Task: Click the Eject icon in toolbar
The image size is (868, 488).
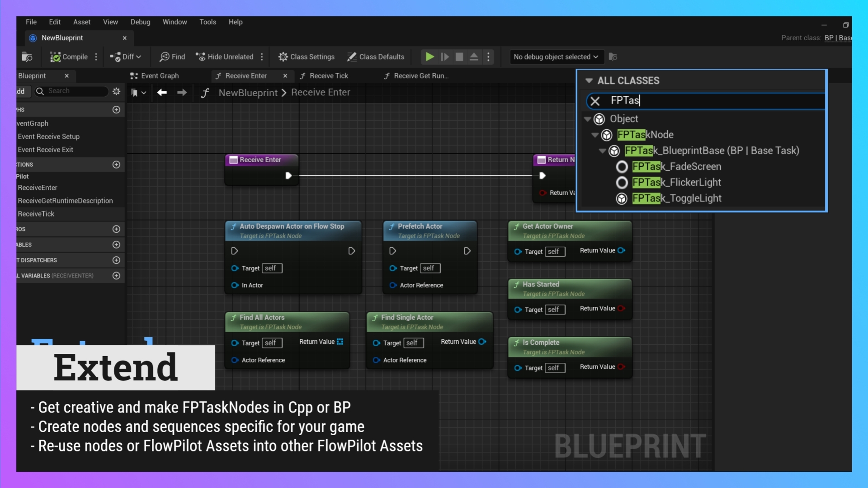Action: pyautogui.click(x=474, y=57)
